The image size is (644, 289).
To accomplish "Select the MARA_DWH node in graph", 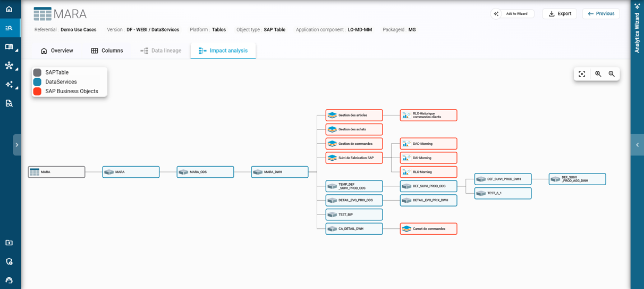I will pyautogui.click(x=279, y=172).
